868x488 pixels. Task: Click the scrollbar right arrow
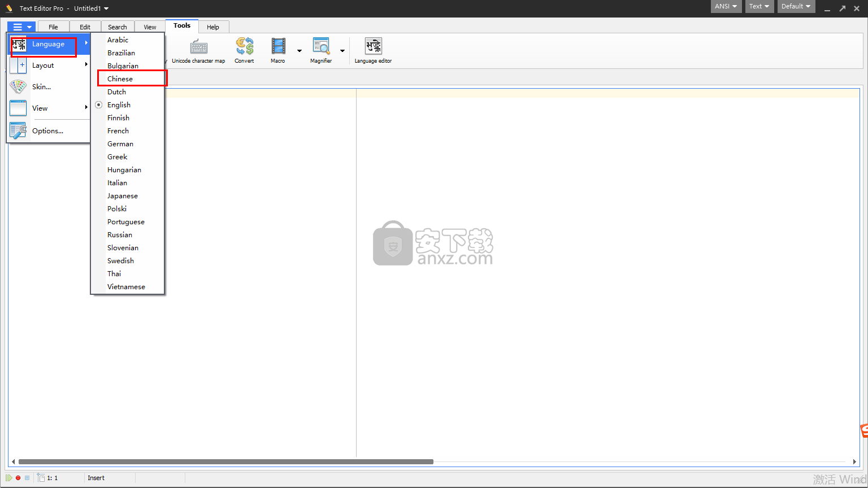(854, 461)
